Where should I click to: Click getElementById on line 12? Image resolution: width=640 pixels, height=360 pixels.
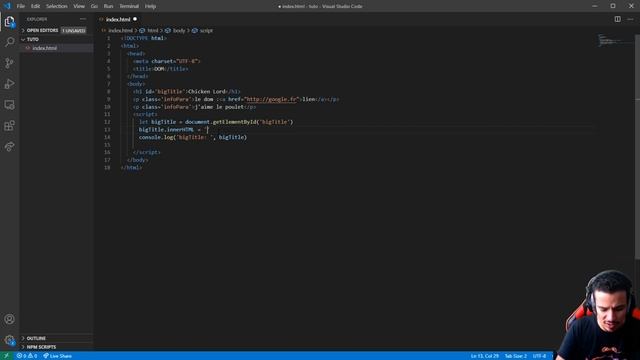coord(235,122)
